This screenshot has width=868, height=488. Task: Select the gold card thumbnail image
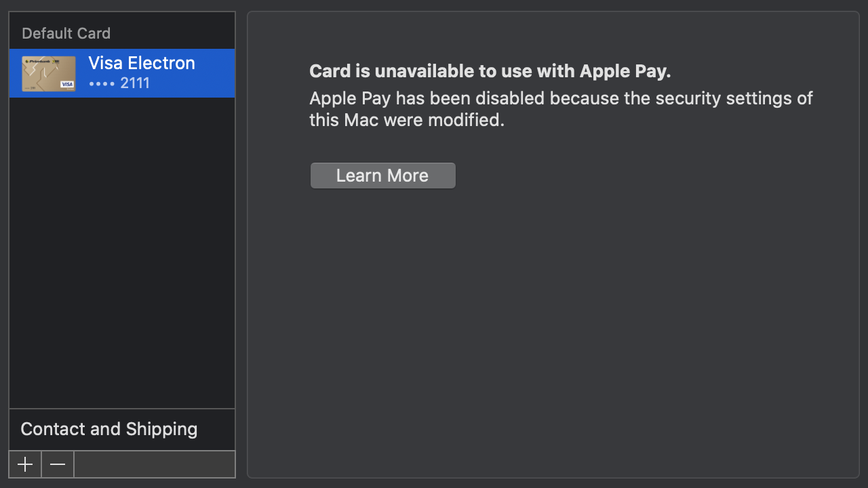48,74
